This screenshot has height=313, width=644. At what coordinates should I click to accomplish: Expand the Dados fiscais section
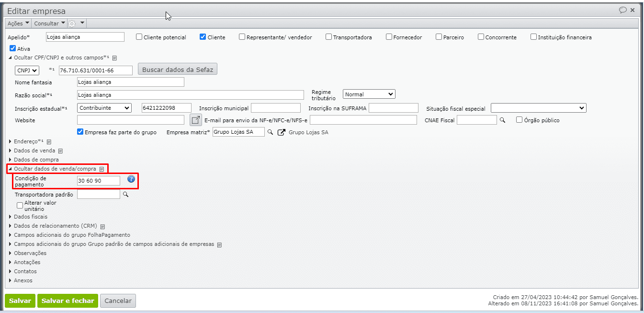[28, 217]
